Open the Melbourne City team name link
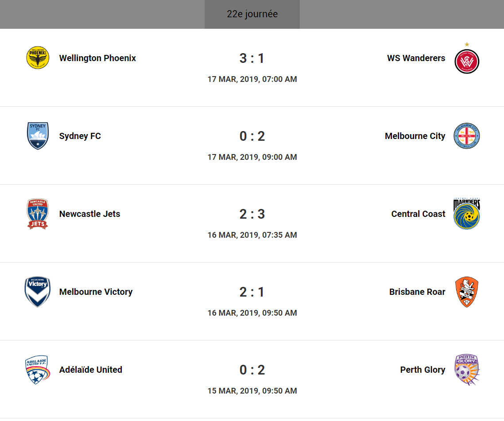Viewport: 504px width, 421px height. tap(415, 136)
